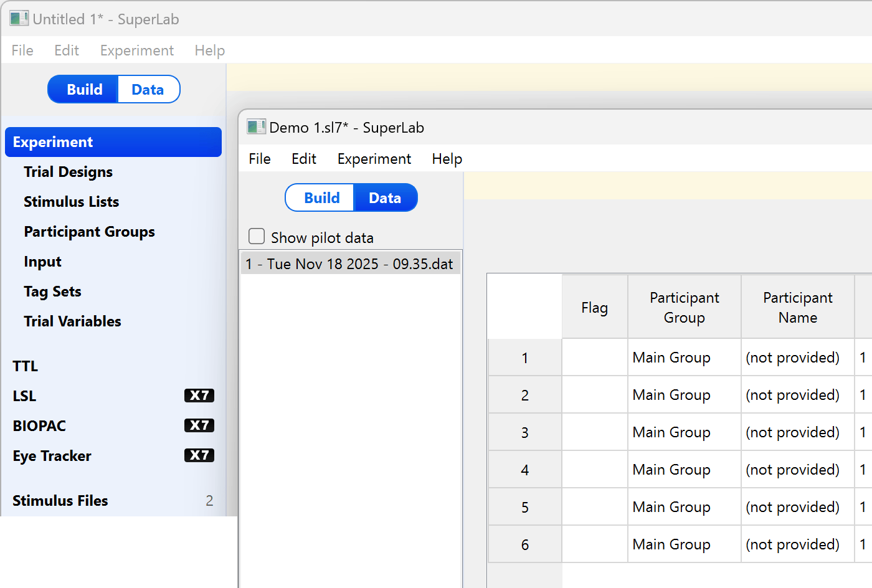Viewport: 872px width, 588px height.
Task: Select the Data toggle in Demo window
Action: tap(384, 198)
